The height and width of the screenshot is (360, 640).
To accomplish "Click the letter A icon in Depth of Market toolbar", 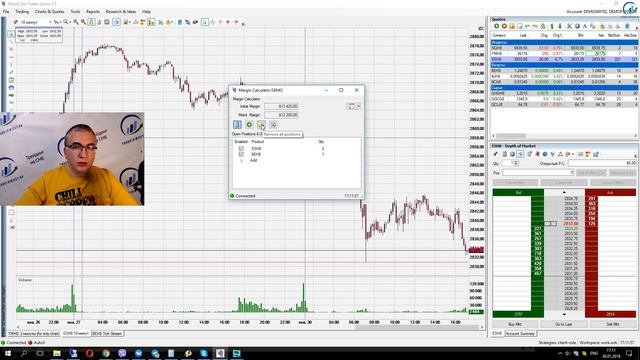I will point(560,154).
